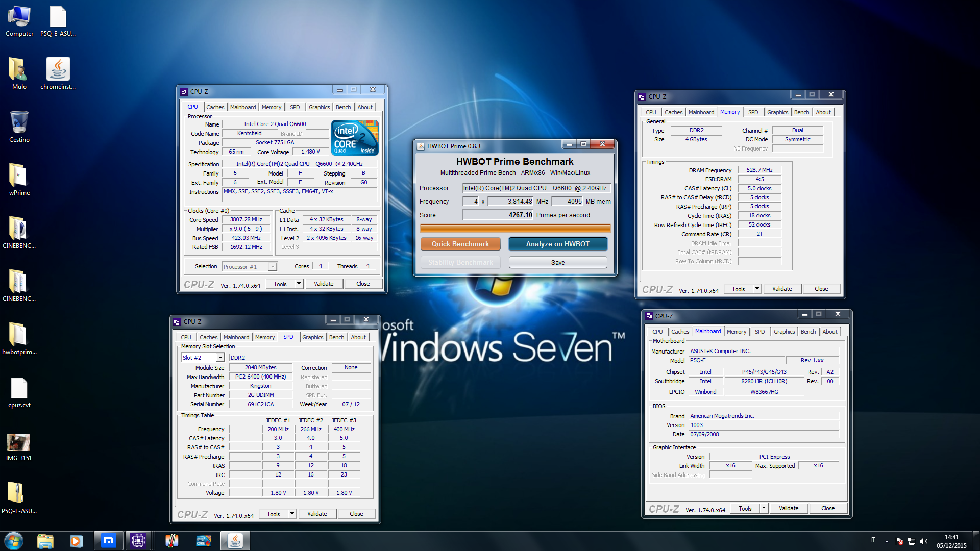Expand Tools dropdown arrow in the Memory tab window

(x=757, y=289)
